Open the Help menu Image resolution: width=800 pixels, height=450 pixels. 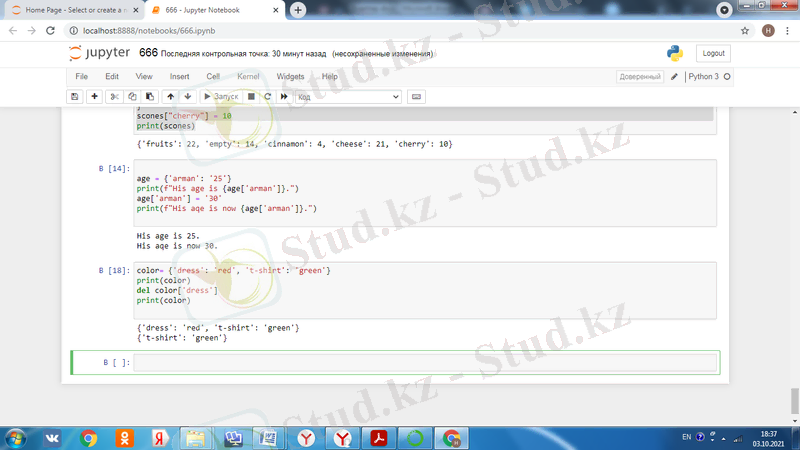point(330,77)
